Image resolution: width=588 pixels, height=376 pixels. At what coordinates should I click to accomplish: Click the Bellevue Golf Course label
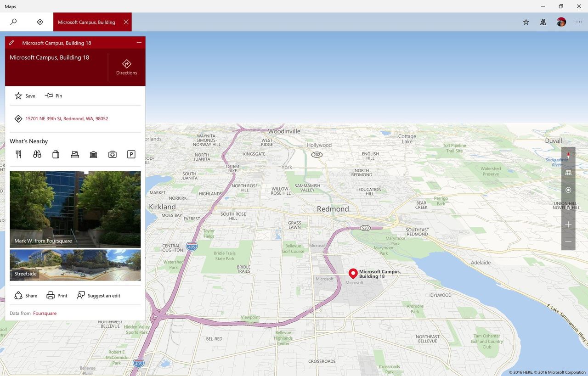pos(293,248)
